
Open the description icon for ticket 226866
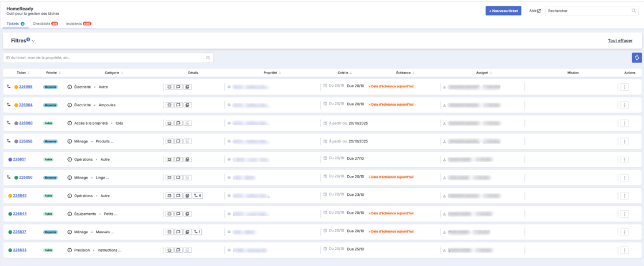170,87
